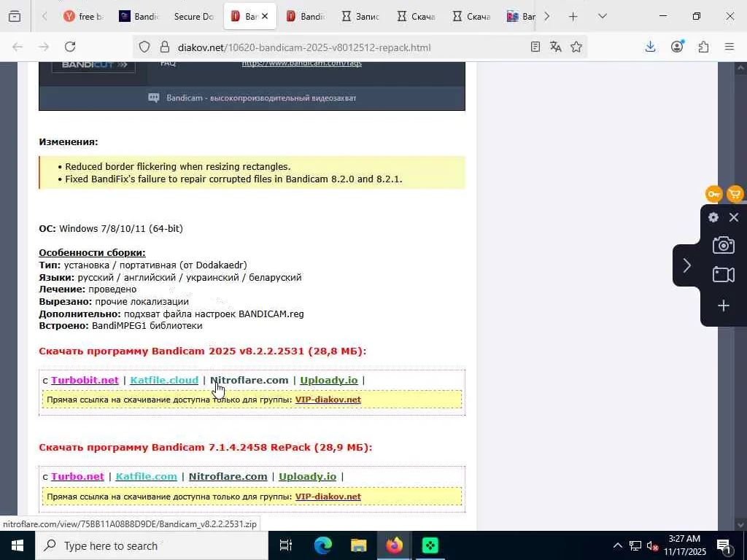Click the orange shopping cart icon

click(x=735, y=194)
